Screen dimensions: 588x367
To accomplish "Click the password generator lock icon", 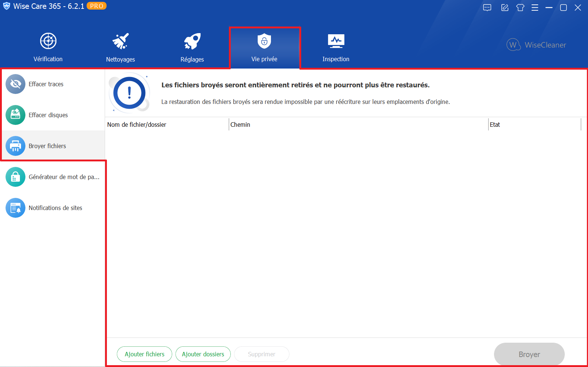I will point(15,177).
